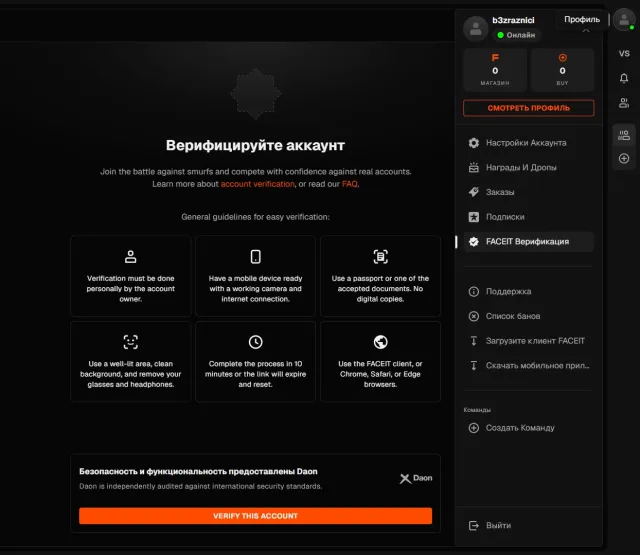The image size is (640, 555).
Task: Click the info icon beside Поддержка
Action: 473,291
